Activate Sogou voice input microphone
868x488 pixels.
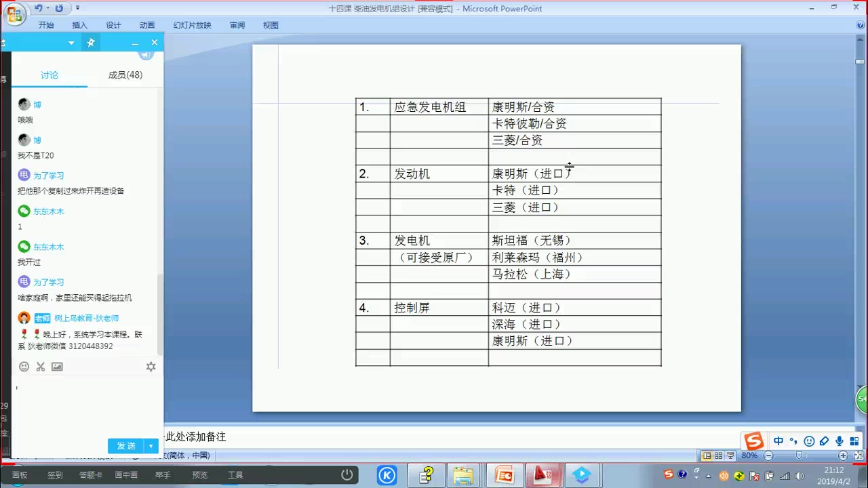[x=840, y=441]
